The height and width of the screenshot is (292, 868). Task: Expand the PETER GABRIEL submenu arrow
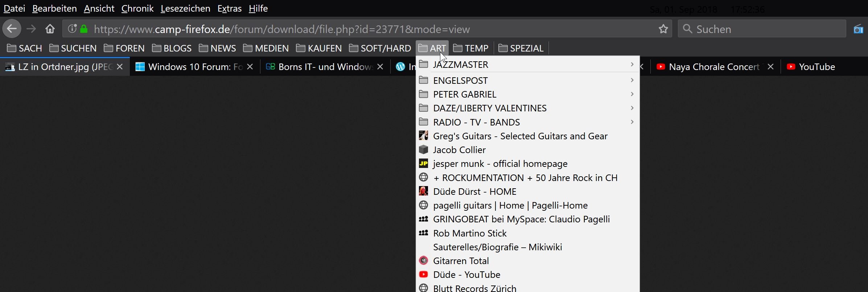(632, 94)
